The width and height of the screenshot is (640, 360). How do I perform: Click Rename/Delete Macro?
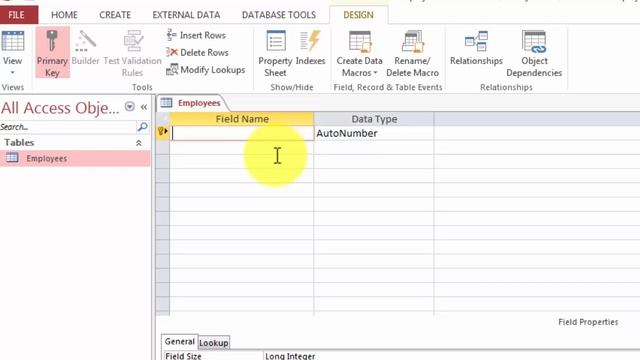pos(412,53)
